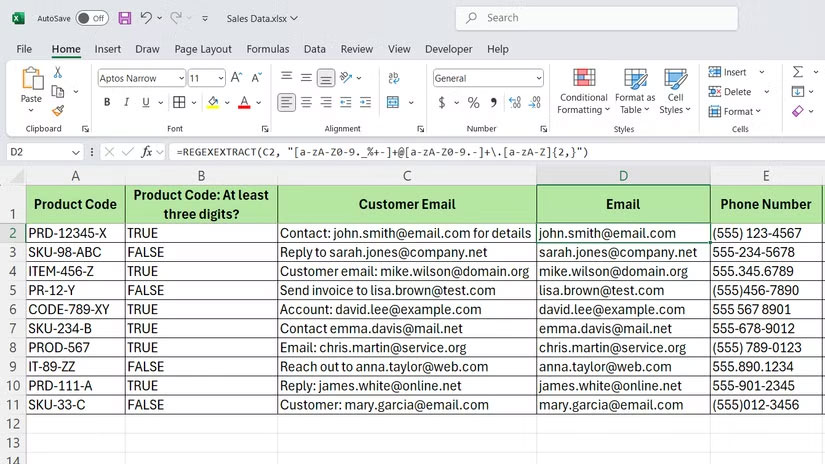825x464 pixels.
Task: Toggle Italic formatting
Action: (127, 103)
